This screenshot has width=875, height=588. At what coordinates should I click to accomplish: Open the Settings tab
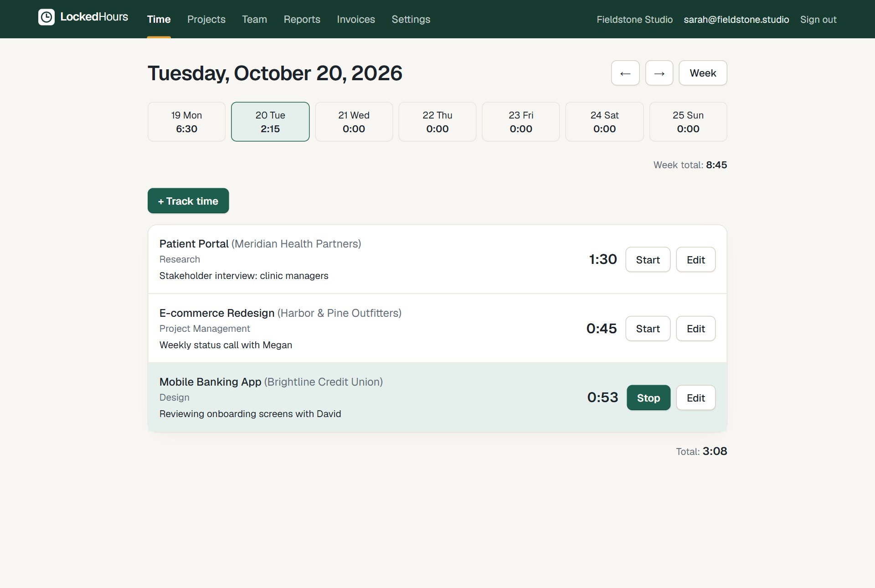coord(411,19)
